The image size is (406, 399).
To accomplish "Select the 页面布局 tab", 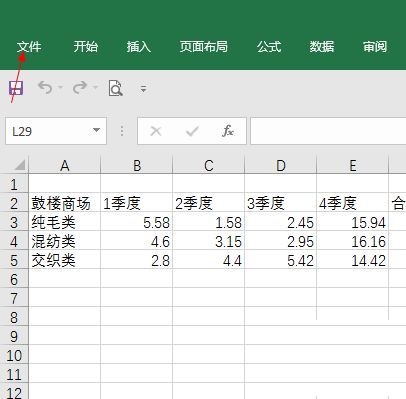I will click(x=204, y=47).
